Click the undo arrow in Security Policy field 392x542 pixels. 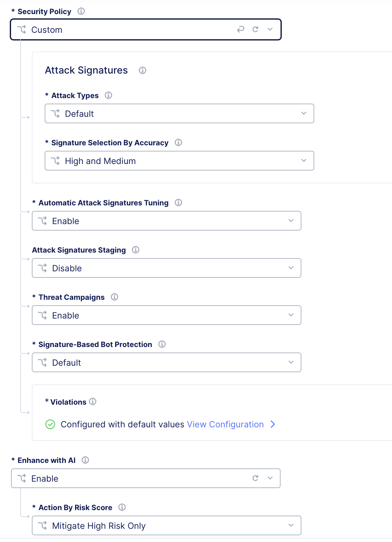pyautogui.click(x=241, y=29)
